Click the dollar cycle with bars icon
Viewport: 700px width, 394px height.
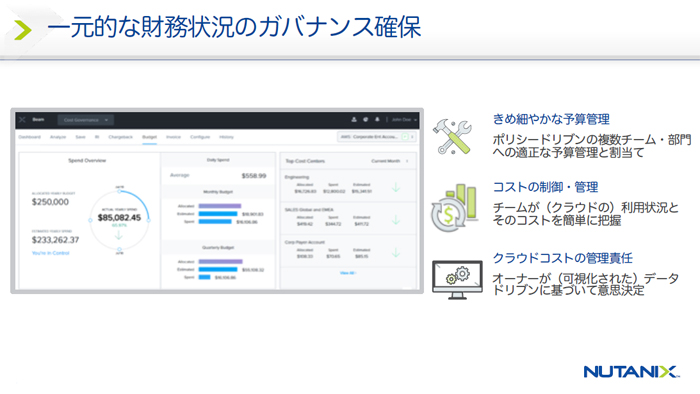[x=454, y=208]
